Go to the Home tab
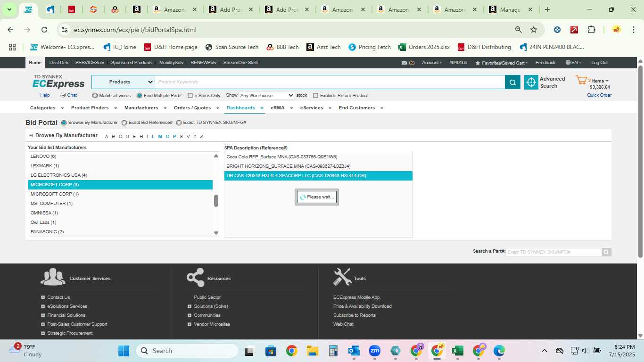Viewport: 644px width, 362px height. pos(35,63)
